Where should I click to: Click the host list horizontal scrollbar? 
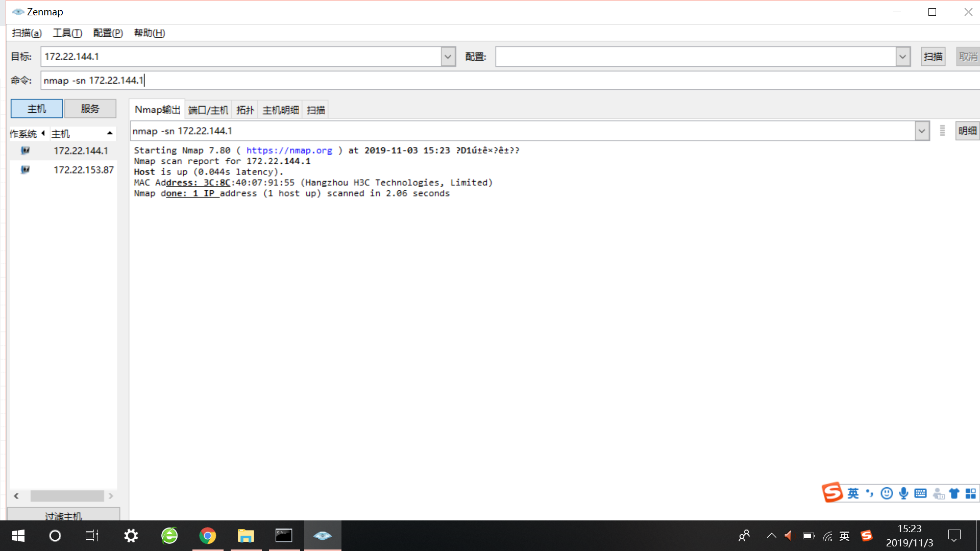(67, 496)
